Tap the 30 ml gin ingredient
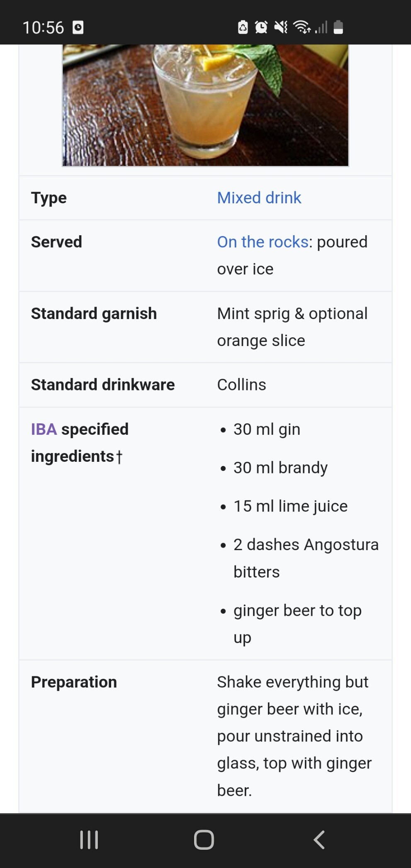 tap(266, 429)
